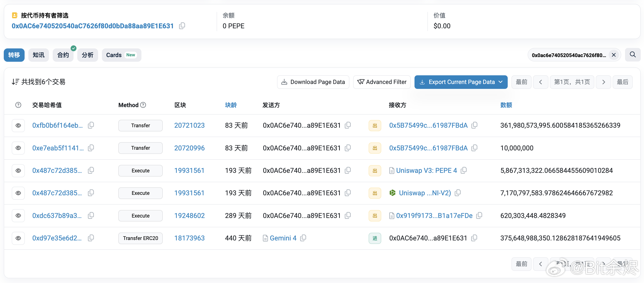This screenshot has height=283, width=644.
Task: Click the eye icon on fifth transaction
Action: [x=19, y=215]
